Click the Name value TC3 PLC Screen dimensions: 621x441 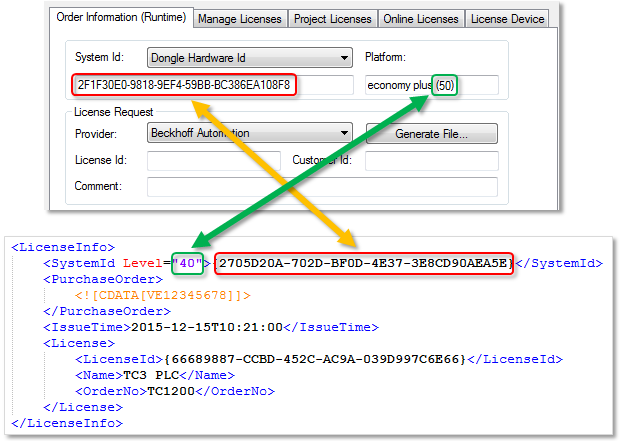[151, 375]
